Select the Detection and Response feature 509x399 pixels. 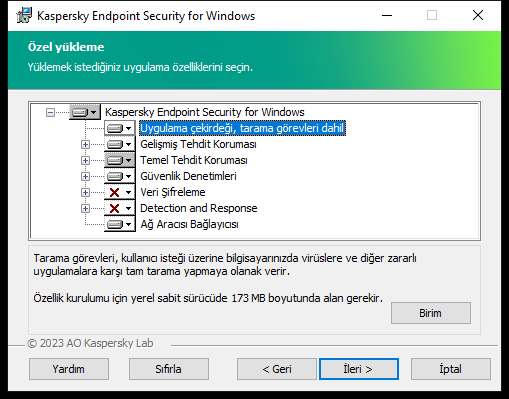click(199, 208)
